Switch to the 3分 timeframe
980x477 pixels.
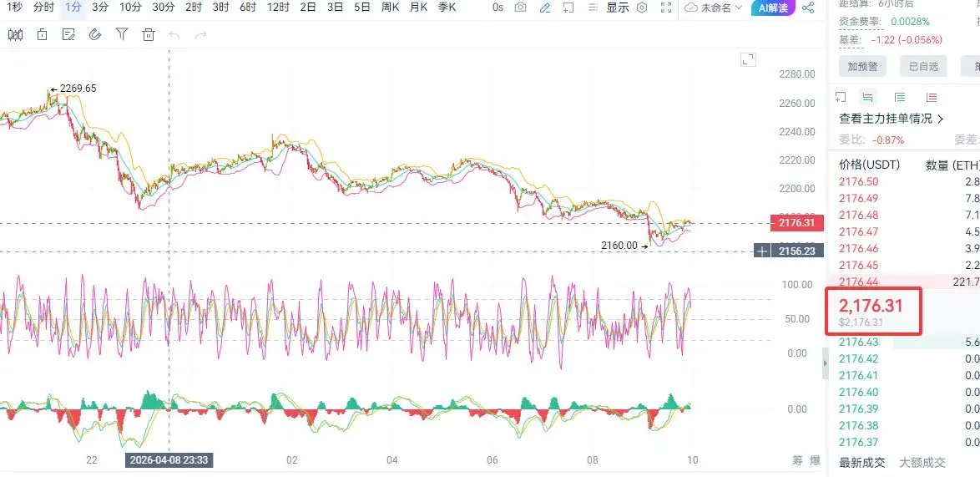click(x=100, y=8)
